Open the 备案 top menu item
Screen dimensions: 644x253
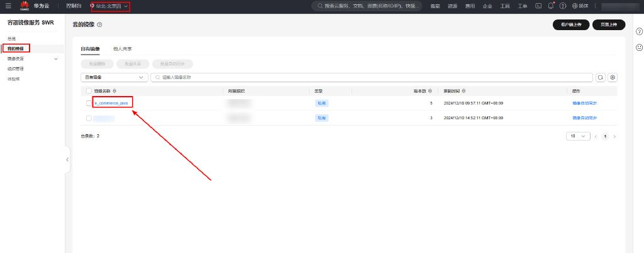435,6
